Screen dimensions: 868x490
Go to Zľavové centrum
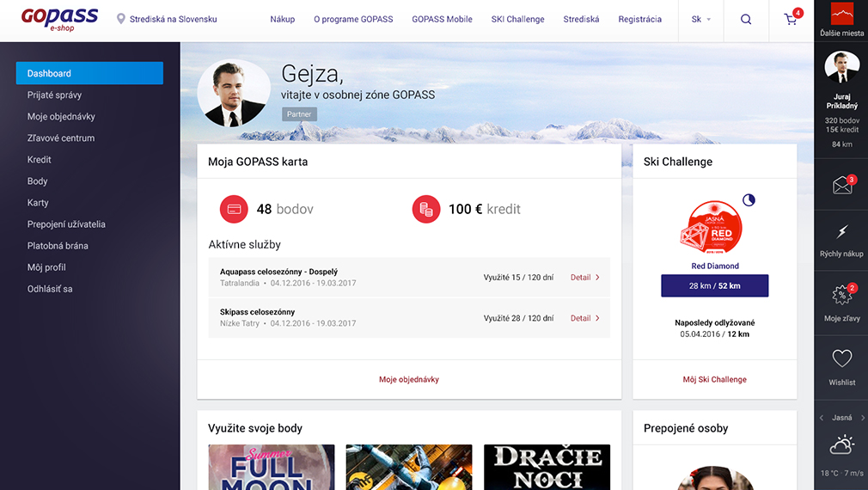[x=61, y=138]
